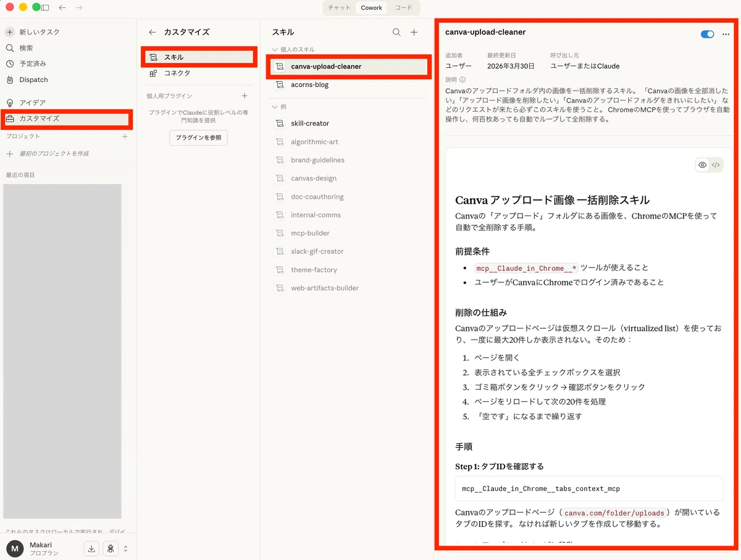Open 検索 in the sidebar
Image resolution: width=741 pixels, height=560 pixels.
pyautogui.click(x=26, y=48)
